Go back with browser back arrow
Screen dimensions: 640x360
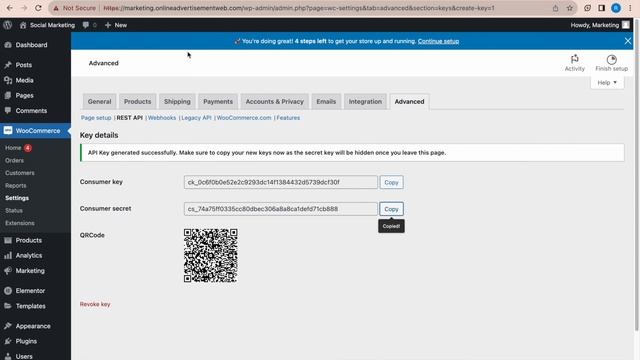pyautogui.click(x=9, y=8)
